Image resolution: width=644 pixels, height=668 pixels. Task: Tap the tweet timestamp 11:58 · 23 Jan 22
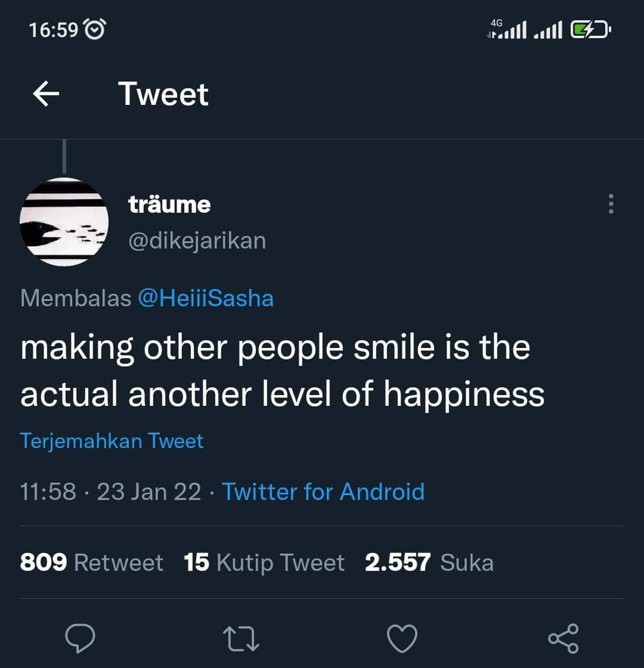[x=110, y=492]
